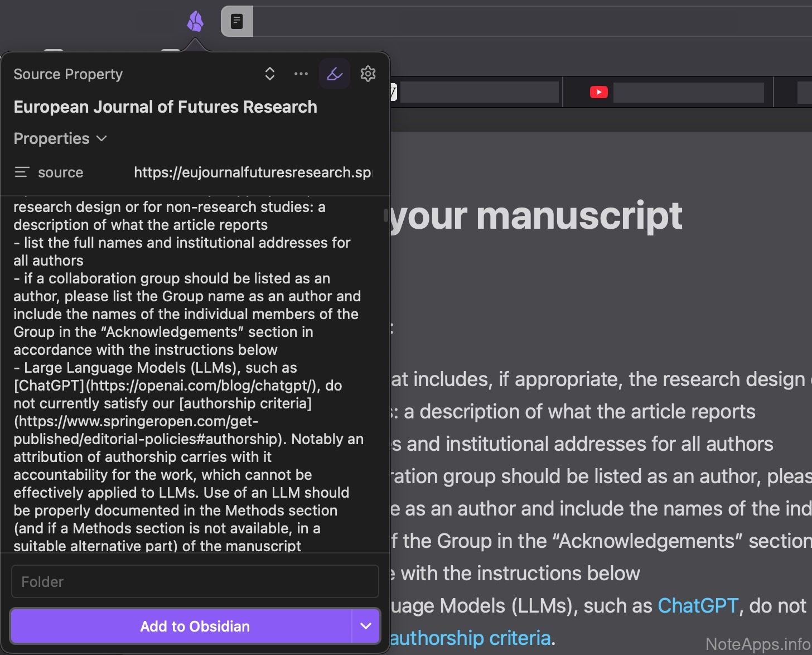Click the popup content scrollbar

pos(385,215)
